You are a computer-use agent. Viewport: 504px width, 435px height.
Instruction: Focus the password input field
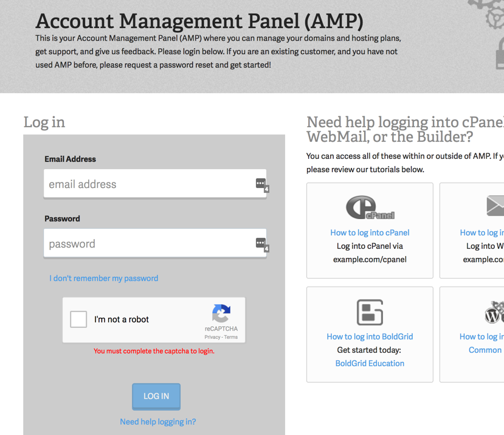(155, 243)
